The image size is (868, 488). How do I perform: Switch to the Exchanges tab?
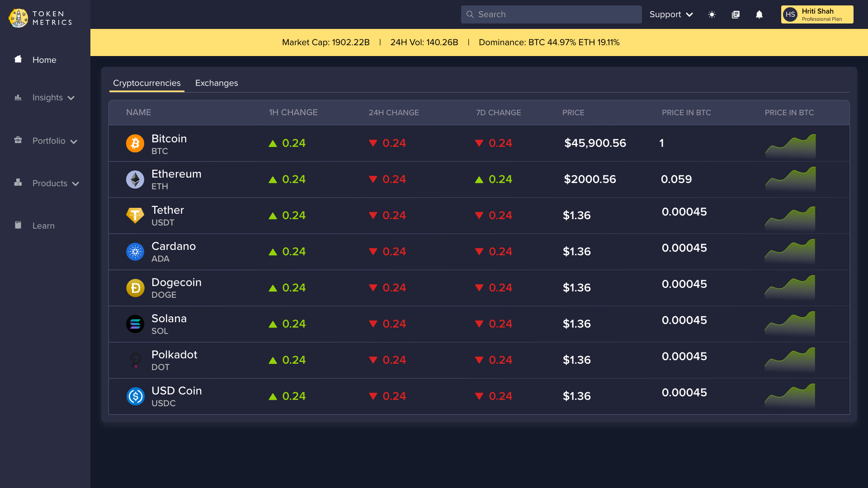(x=216, y=83)
